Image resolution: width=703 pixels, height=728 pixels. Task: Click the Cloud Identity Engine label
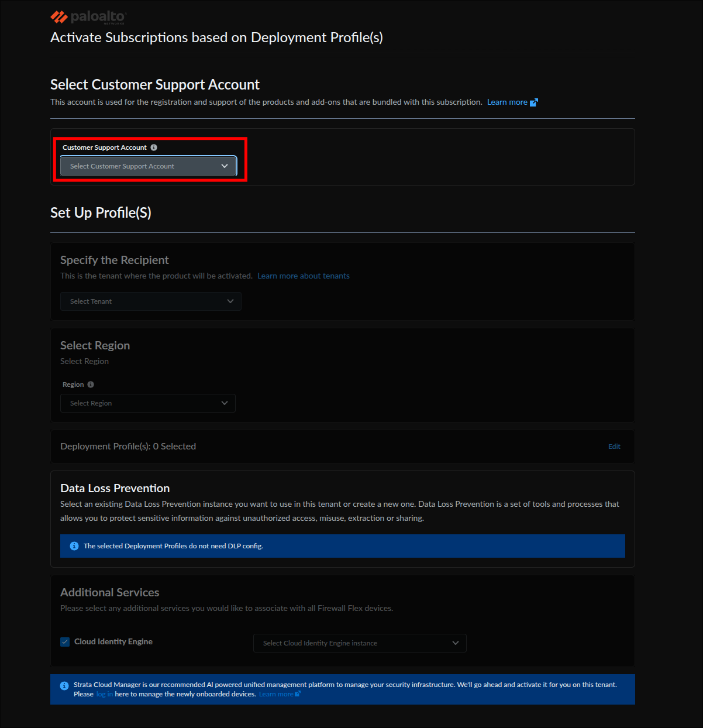[x=113, y=642]
